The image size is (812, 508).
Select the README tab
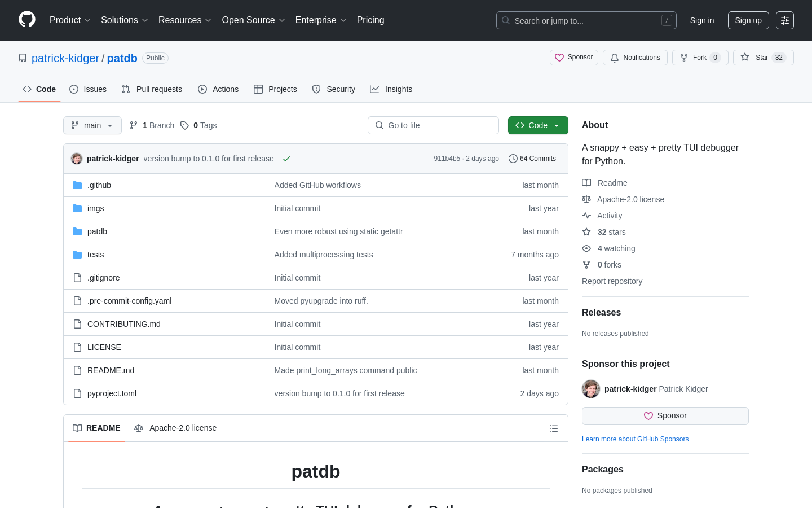pos(96,428)
